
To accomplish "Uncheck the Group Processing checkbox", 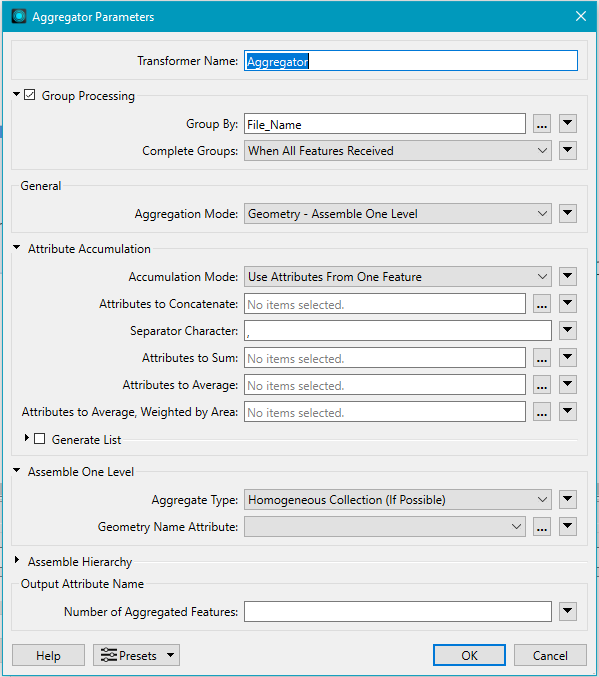I will (x=29, y=95).
